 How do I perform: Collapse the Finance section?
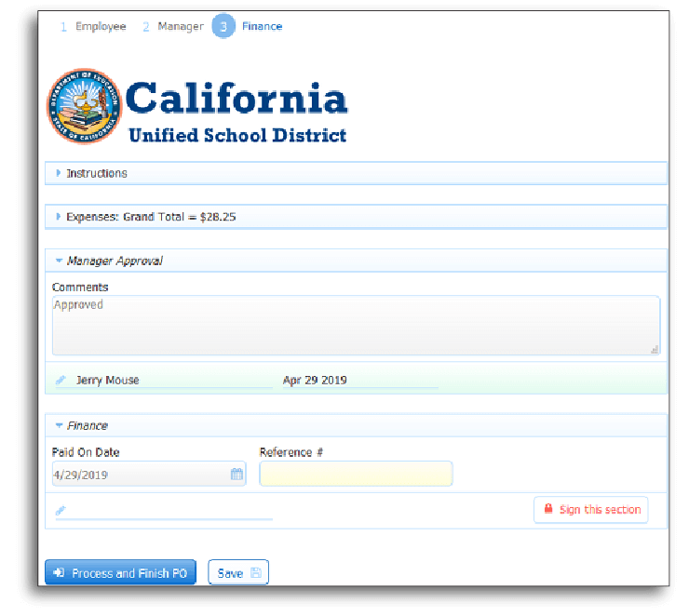tap(356, 425)
